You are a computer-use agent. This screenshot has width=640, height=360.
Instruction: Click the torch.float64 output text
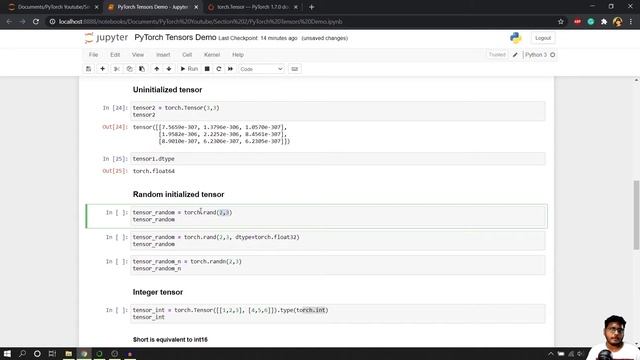pyautogui.click(x=153, y=171)
